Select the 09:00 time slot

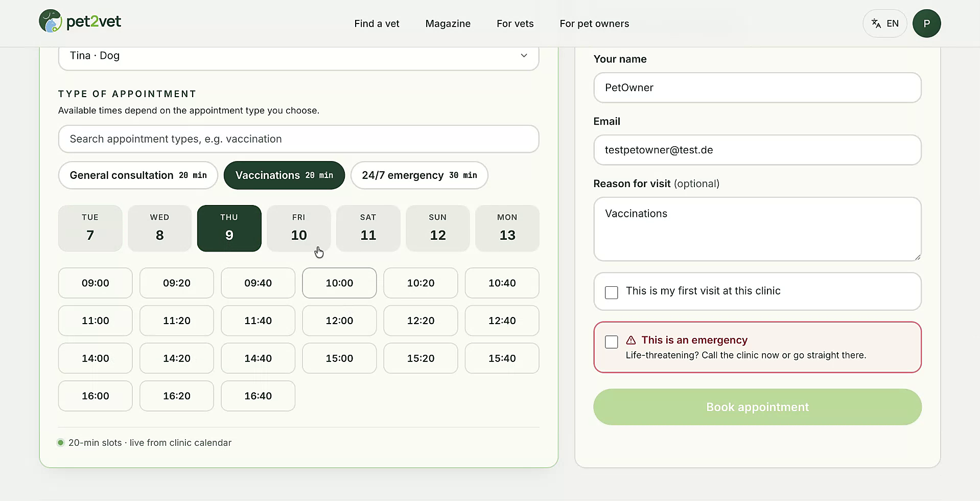coord(95,283)
